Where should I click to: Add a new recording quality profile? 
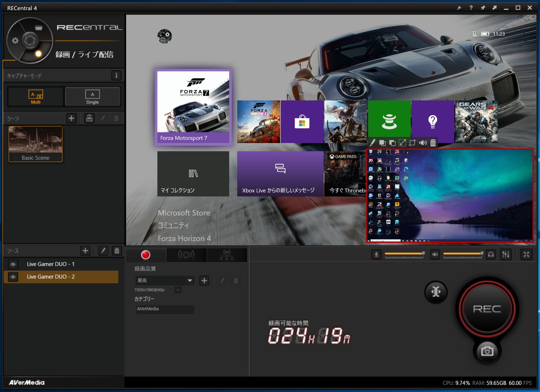204,280
